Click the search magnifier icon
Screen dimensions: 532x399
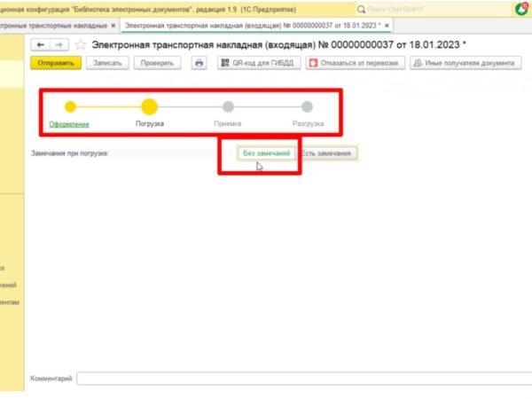[362, 10]
